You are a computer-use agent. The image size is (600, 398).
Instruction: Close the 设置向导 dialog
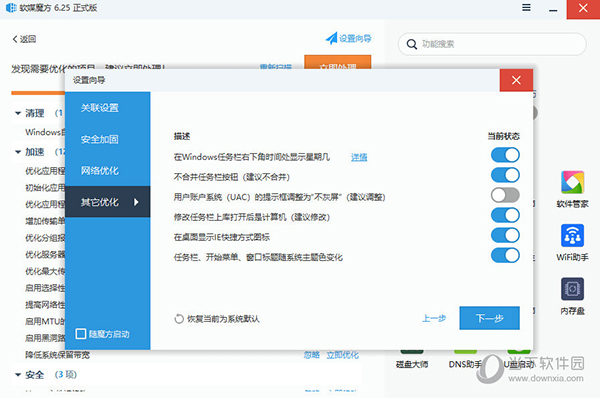pyautogui.click(x=516, y=80)
